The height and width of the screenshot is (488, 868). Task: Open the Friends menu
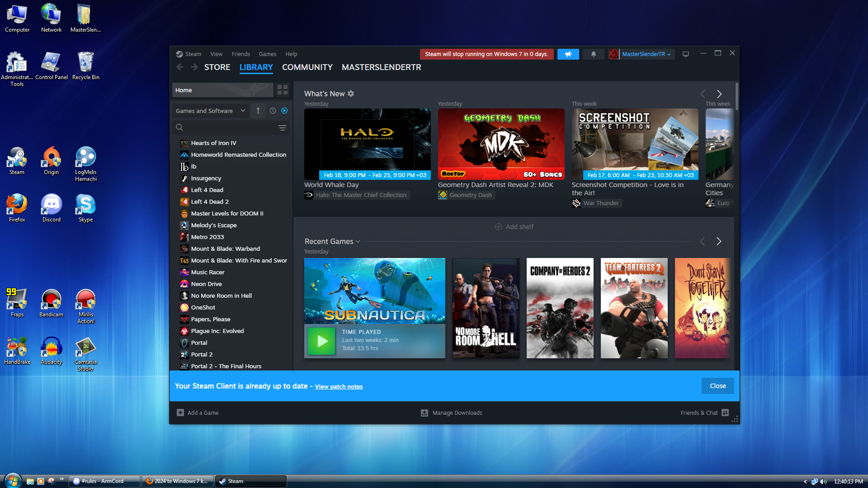point(241,54)
